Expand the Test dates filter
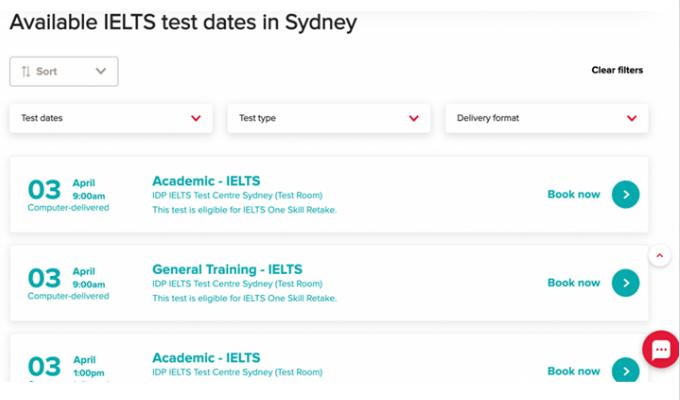Viewport: 680px width, 400px height. pos(111,118)
